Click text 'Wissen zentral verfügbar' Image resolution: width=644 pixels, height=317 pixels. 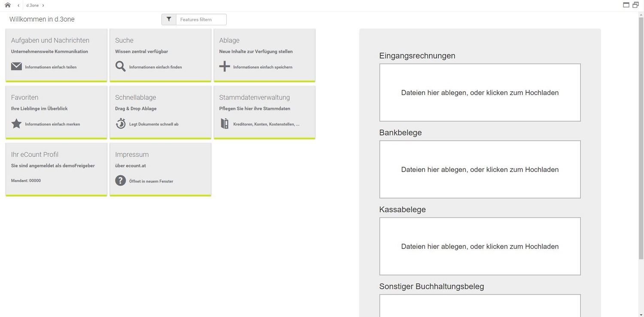[141, 52]
